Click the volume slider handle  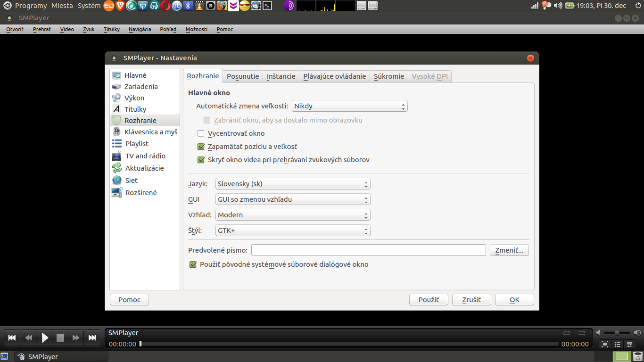click(617, 333)
